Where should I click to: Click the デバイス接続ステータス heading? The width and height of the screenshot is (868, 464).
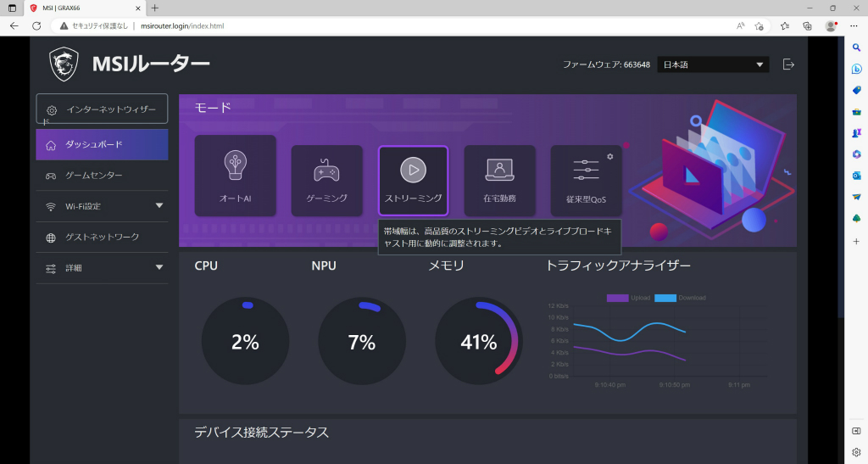coord(261,433)
